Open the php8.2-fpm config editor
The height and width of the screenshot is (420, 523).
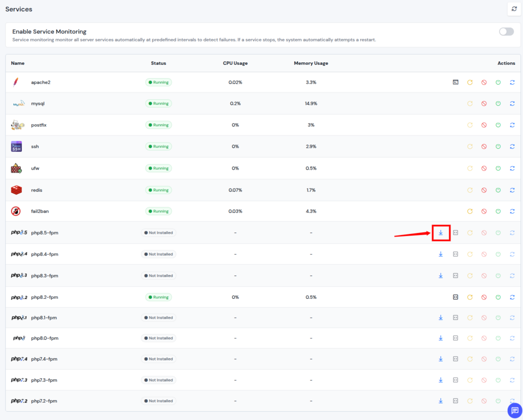pos(455,296)
